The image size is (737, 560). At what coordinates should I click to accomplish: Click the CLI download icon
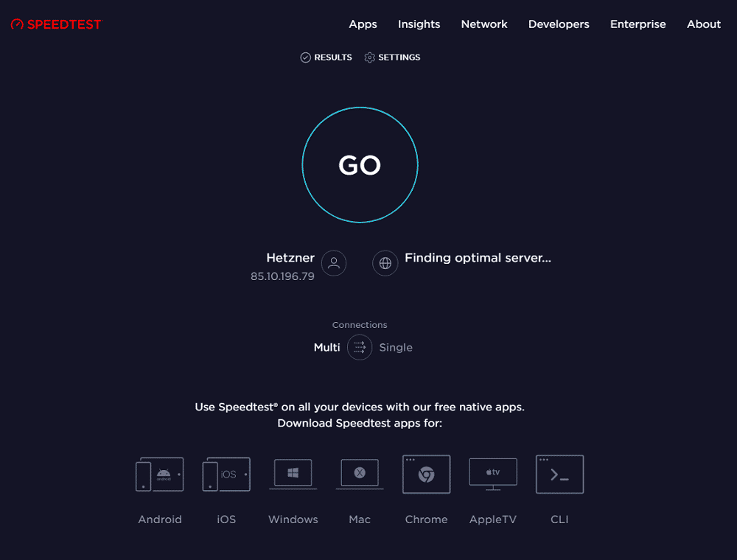559,474
